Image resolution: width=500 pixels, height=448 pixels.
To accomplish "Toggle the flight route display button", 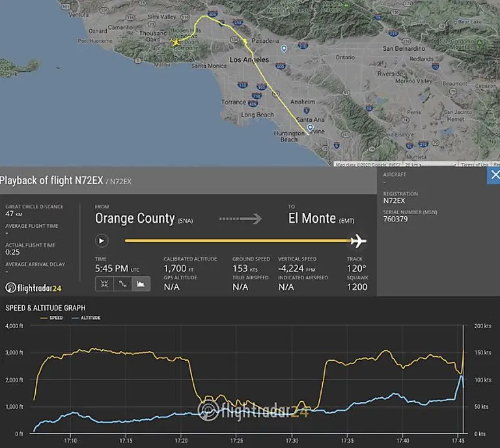I will point(122,284).
